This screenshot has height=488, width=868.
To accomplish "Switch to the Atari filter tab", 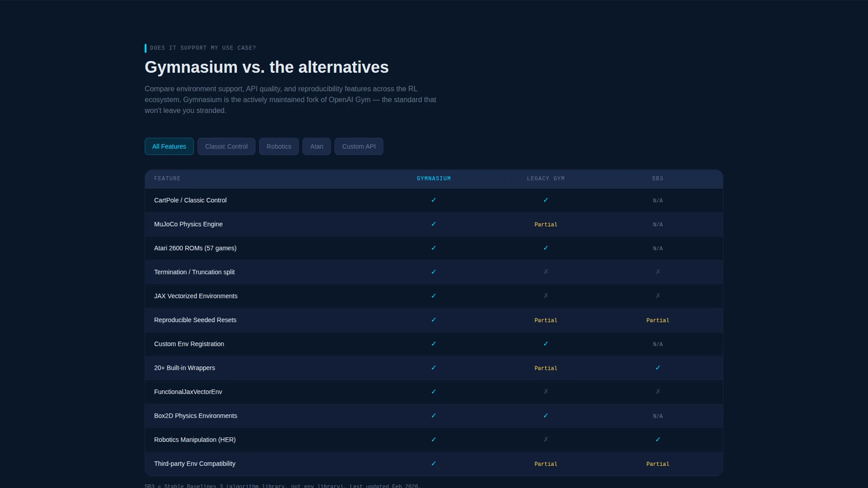I will tap(316, 146).
